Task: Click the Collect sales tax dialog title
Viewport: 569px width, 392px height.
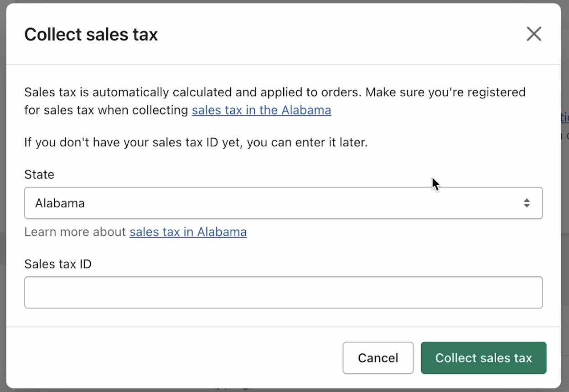Action: pos(91,34)
